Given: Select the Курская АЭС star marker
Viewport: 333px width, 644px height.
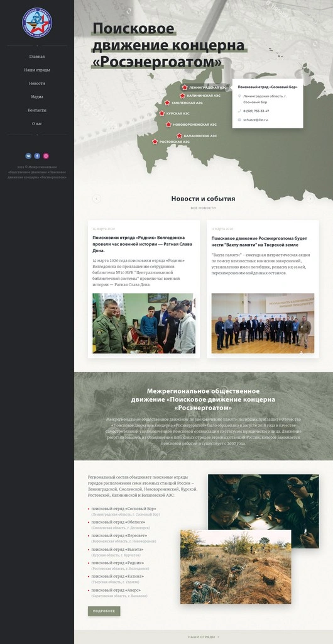Looking at the screenshot, I should [162, 113].
